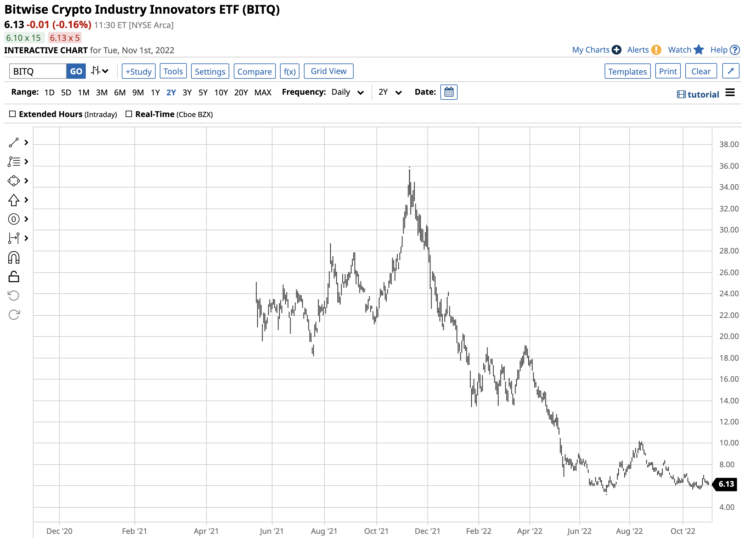Click the unlock padlock icon
The width and height of the screenshot is (750, 560).
pyautogui.click(x=14, y=276)
